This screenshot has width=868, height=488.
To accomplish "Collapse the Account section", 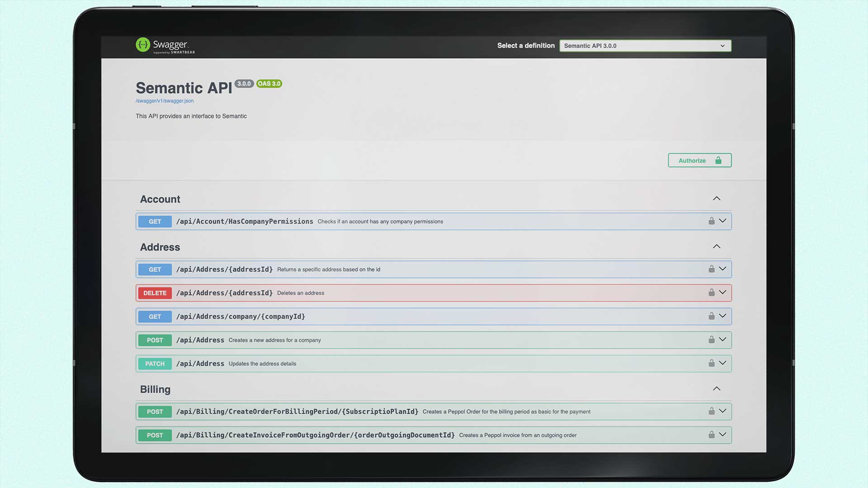I will (x=716, y=199).
